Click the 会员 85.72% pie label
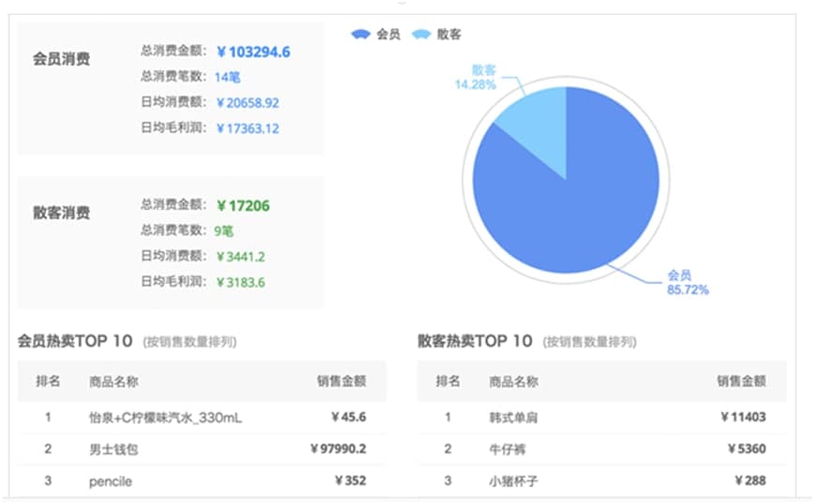This screenshot has width=814, height=504. [688, 282]
